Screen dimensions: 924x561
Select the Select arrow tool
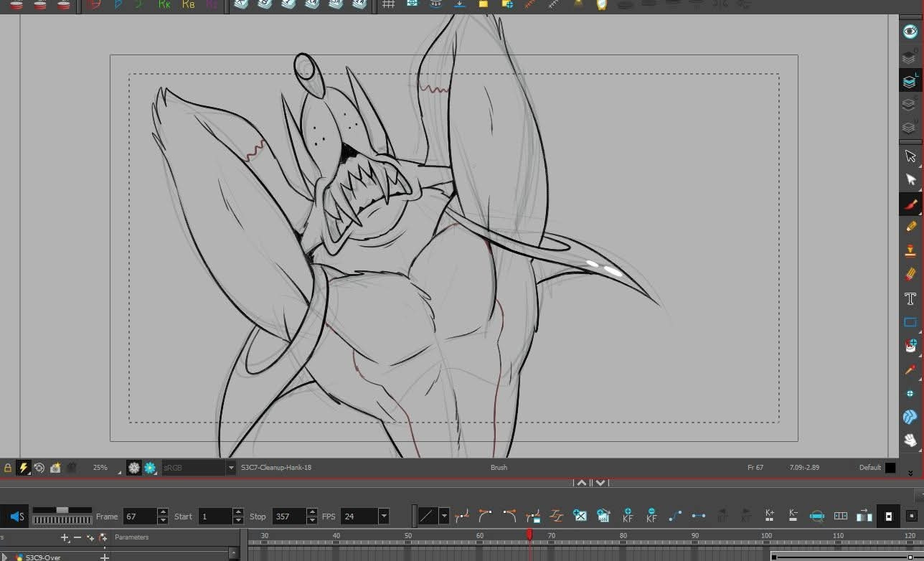pyautogui.click(x=910, y=156)
